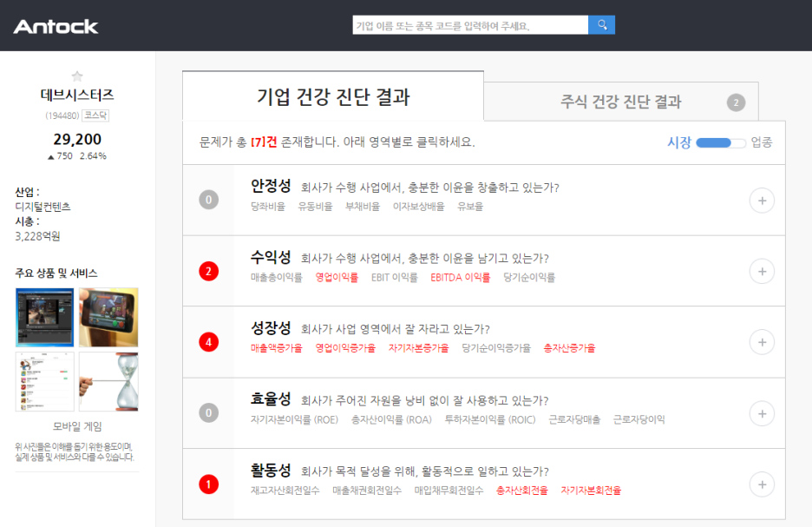
Task: Open the 기업 건강 진단 결과 tab
Action: (x=333, y=96)
